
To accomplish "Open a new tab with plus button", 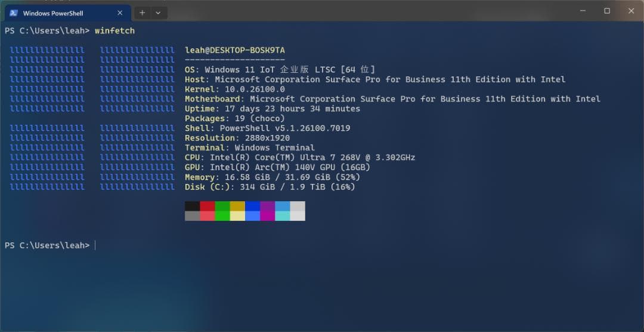I will pos(142,13).
